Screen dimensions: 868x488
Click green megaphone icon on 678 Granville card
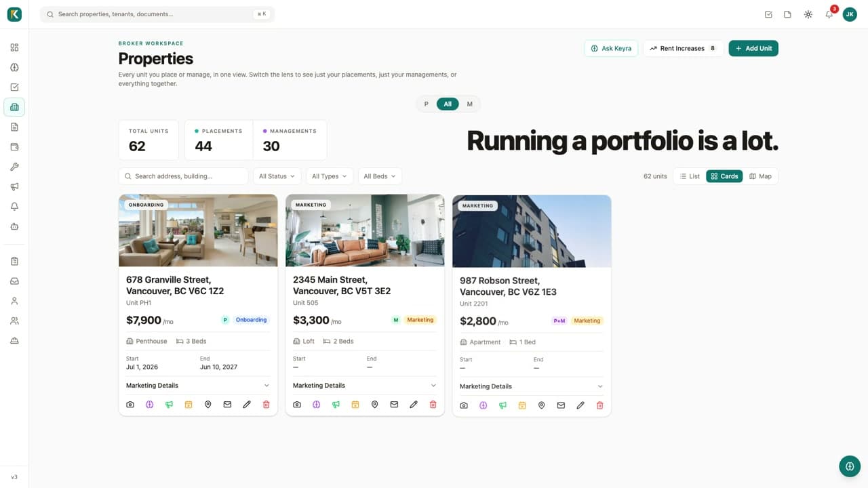[169, 405]
